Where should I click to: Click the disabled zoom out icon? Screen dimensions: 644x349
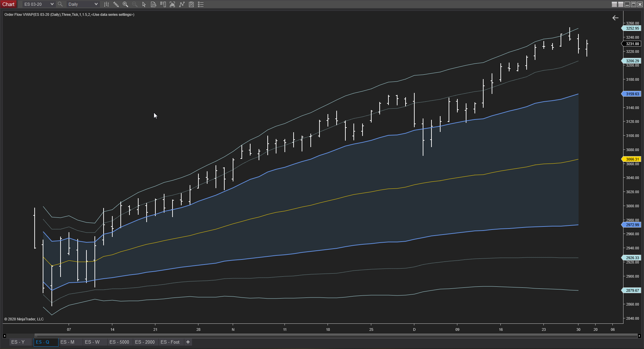coord(135,4)
